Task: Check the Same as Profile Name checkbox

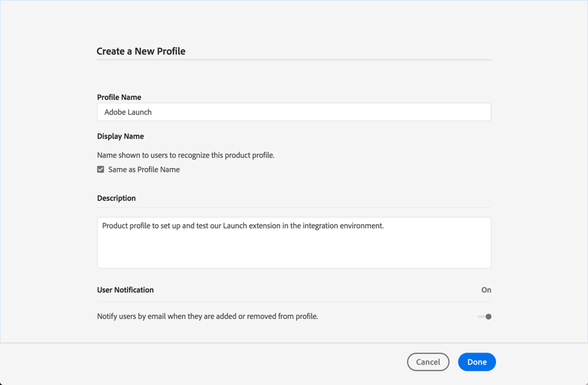Action: coord(100,169)
